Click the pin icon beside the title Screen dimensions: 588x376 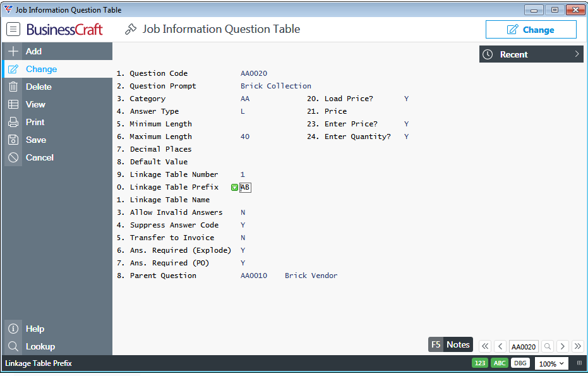131,29
